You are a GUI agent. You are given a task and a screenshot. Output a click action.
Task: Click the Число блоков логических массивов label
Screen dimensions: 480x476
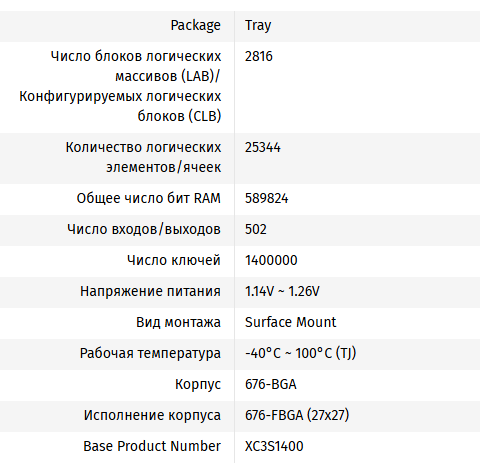(120, 86)
